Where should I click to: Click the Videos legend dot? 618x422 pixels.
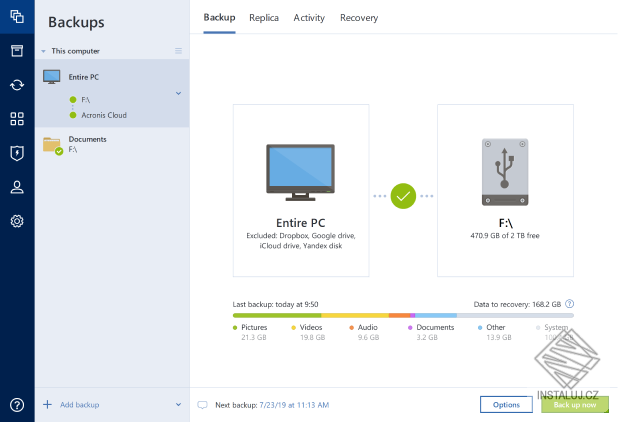point(293,327)
